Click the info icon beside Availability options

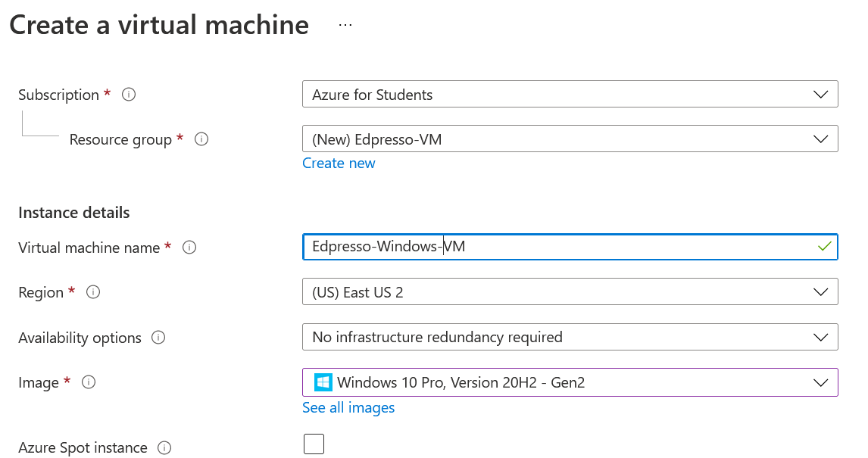(158, 338)
